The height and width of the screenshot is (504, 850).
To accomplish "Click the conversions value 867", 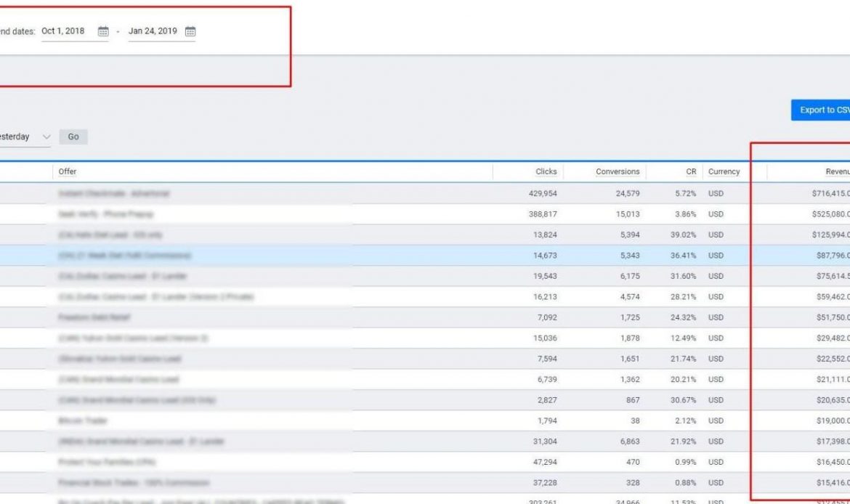I will point(633,400).
